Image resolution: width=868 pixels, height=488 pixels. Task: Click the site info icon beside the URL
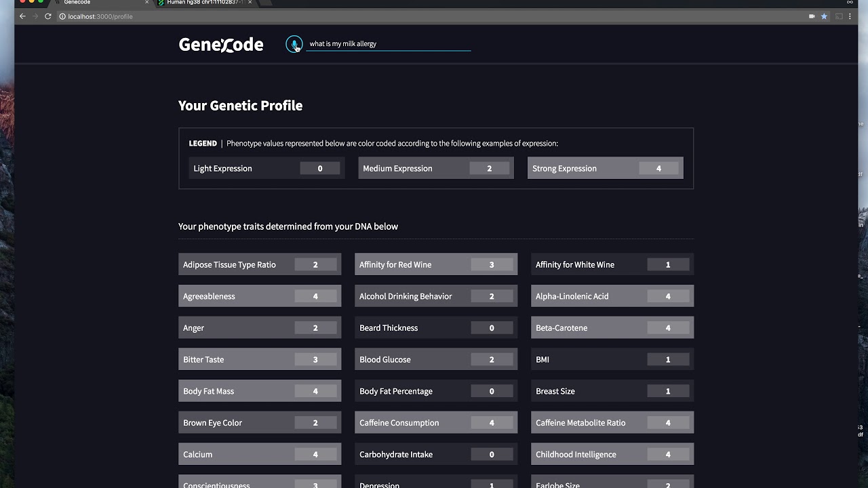(62, 16)
